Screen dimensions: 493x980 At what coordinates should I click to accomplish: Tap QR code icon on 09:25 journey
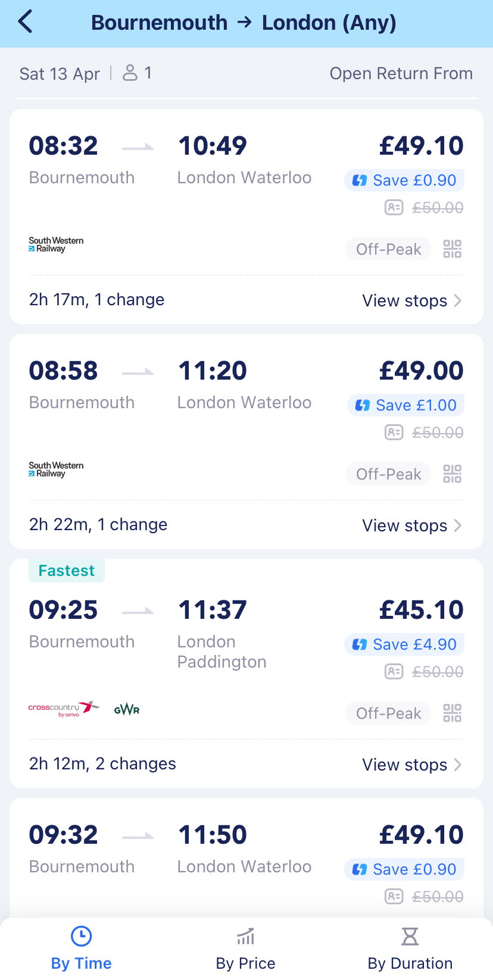[453, 713]
